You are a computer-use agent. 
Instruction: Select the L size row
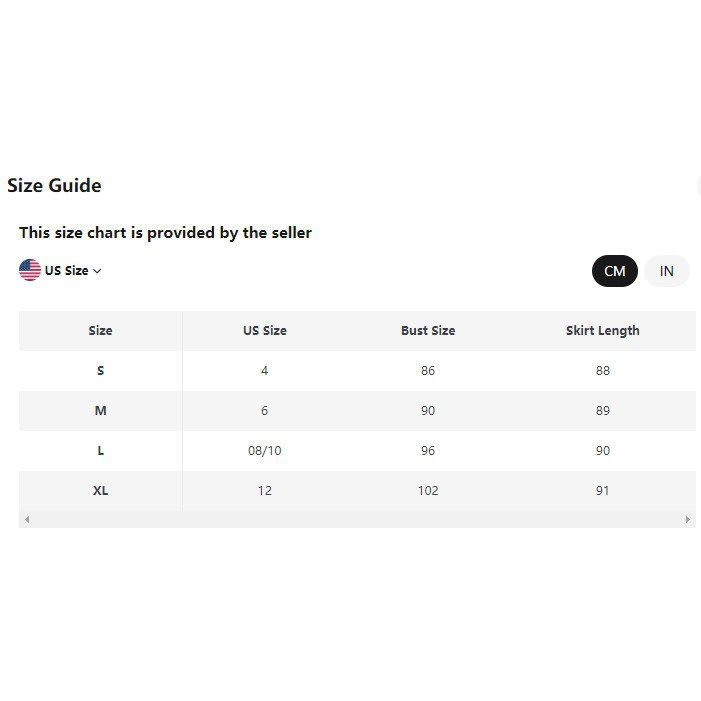(x=100, y=451)
